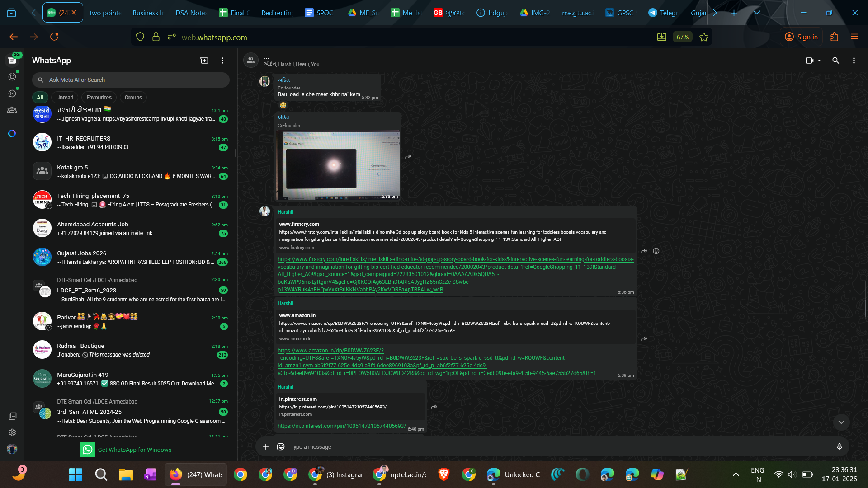Click the voice message microphone icon
Screen dimensions: 868x488
[839, 447]
